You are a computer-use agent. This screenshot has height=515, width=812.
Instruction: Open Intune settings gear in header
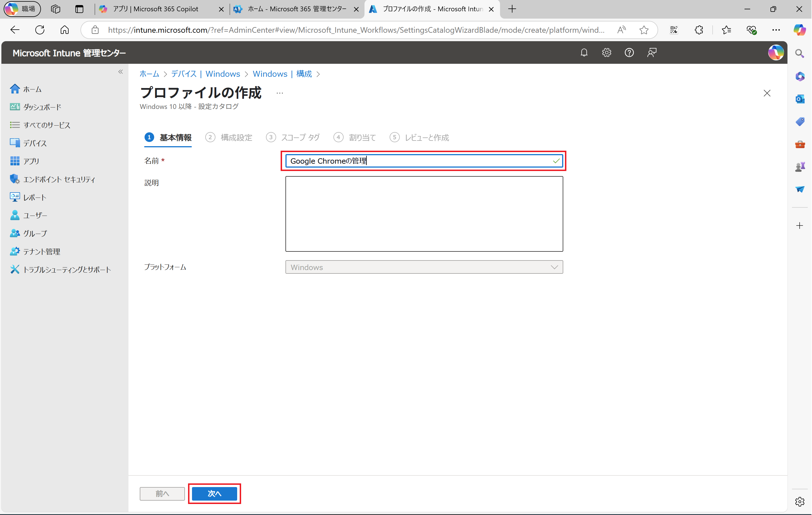pos(606,52)
